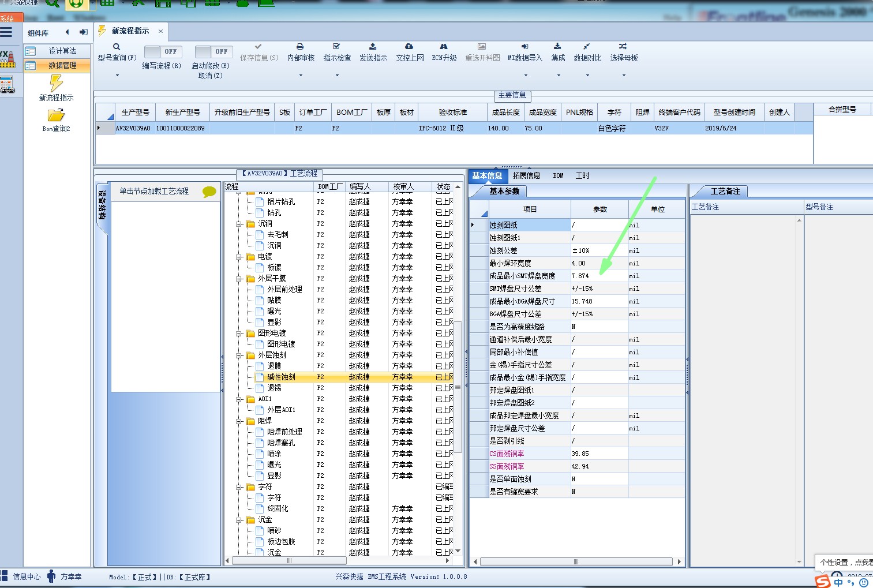Click the 数据对比 compare icon
873x588 pixels.
click(x=586, y=46)
